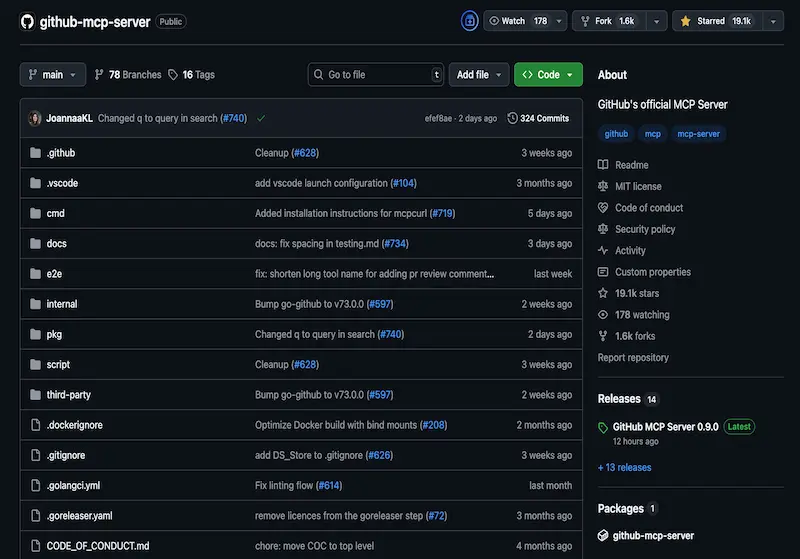The image size is (800, 559).
Task: Click the 'chore: move COC to top level' commit message
Action: 314,546
